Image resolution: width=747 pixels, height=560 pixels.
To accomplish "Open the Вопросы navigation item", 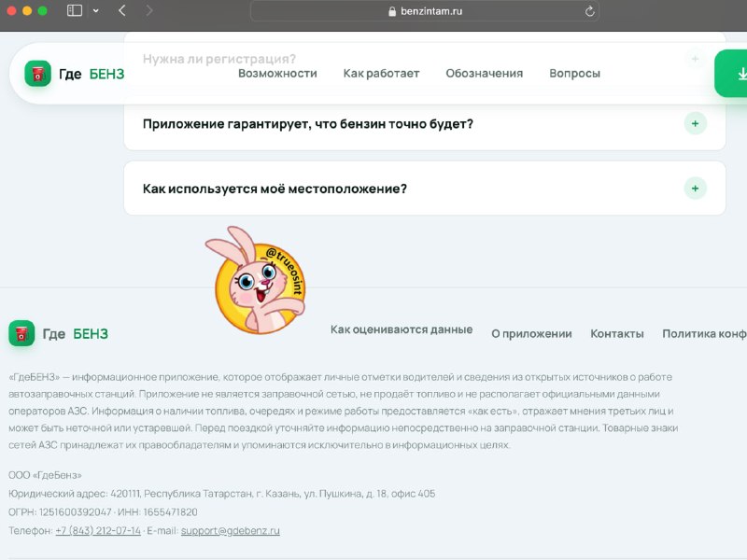I will pyautogui.click(x=574, y=74).
